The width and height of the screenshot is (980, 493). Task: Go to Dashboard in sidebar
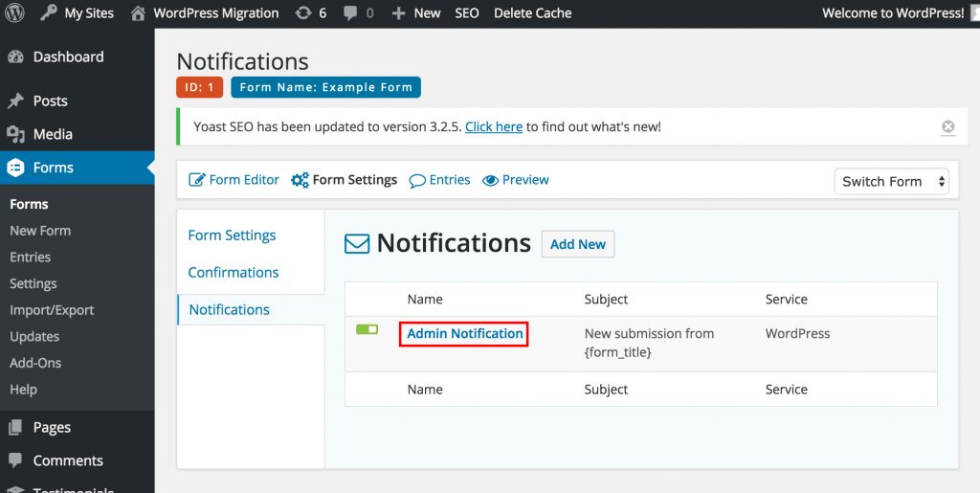pyautogui.click(x=69, y=56)
